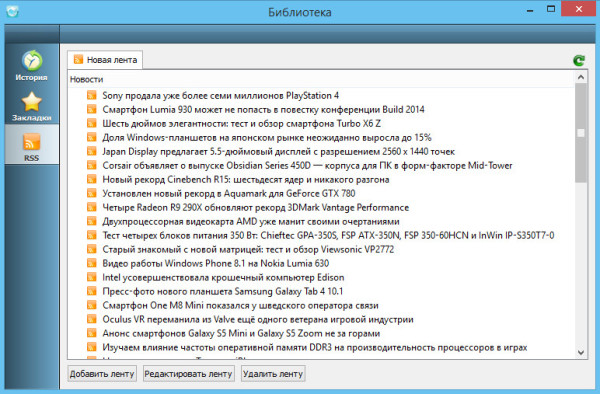Open news 'Новый рекорд Cinebench R15'
The width and height of the screenshot is (600, 394).
click(x=246, y=179)
